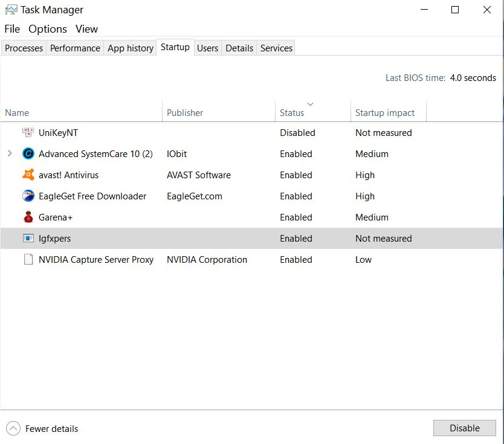Select the avast! Antivirus name

[68, 175]
